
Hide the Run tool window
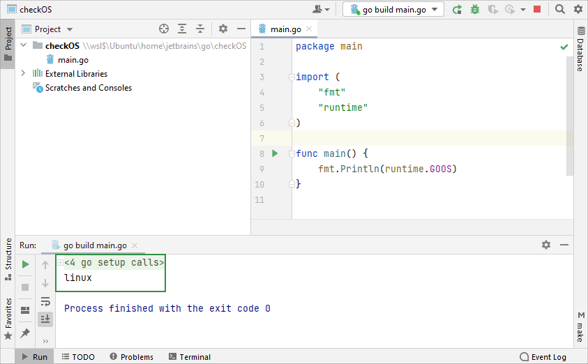point(564,245)
